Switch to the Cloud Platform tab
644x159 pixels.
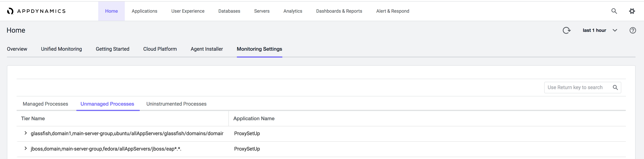click(x=160, y=49)
